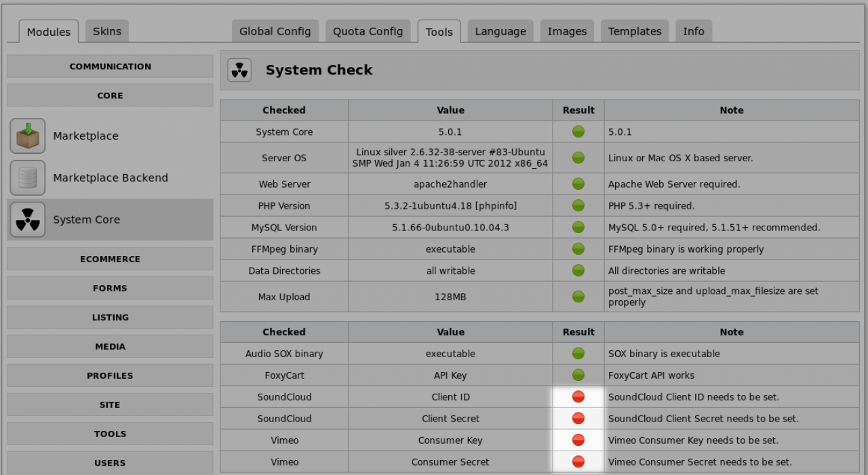
Task: Click the green status dot for FFMpeg binary
Action: (x=578, y=249)
